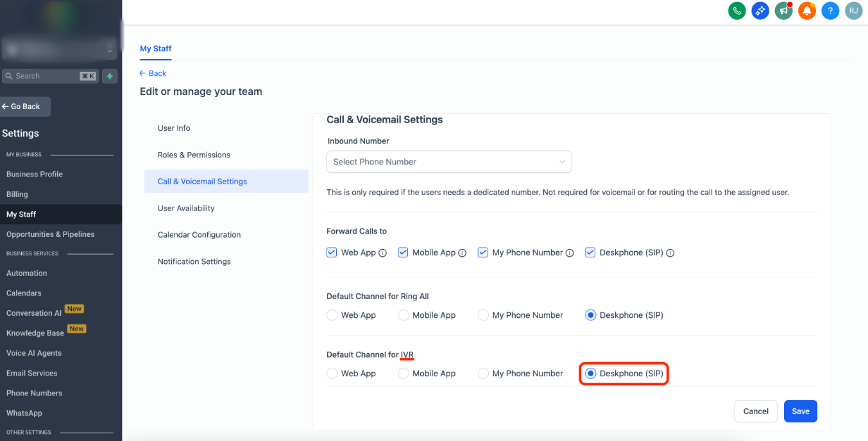The height and width of the screenshot is (441, 868).
Task: Click the Save button
Action: 800,411
